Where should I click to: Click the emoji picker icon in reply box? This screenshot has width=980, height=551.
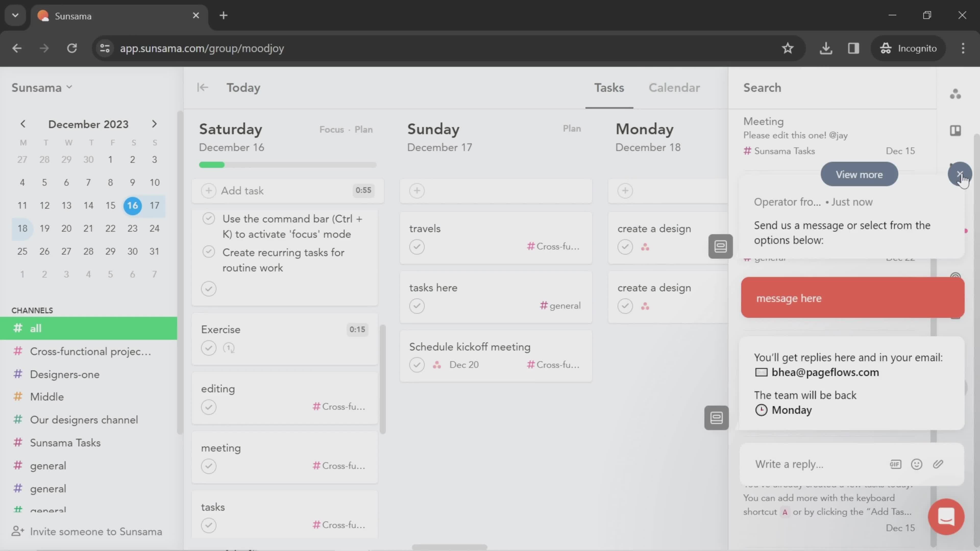(917, 464)
